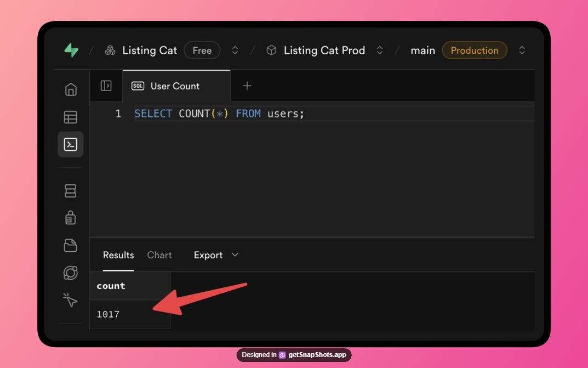Click the FROM keyword in the query
The image size is (588, 368).
[248, 114]
